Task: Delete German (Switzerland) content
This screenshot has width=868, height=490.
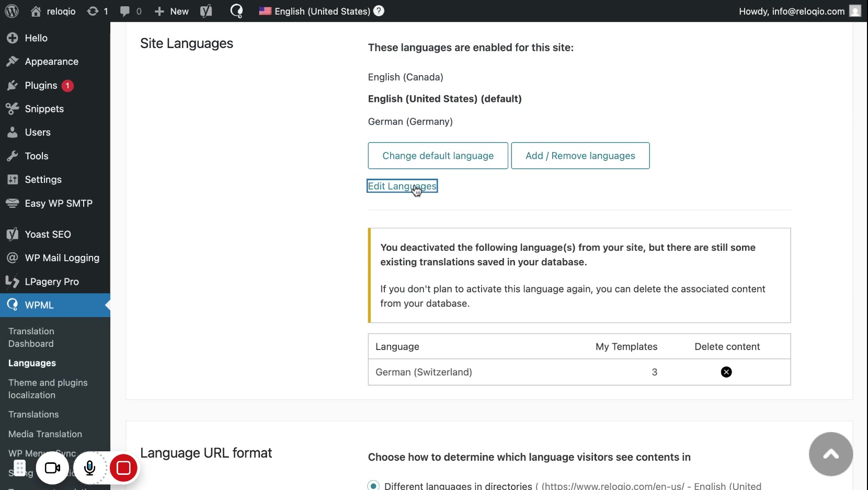Action: coord(726,372)
